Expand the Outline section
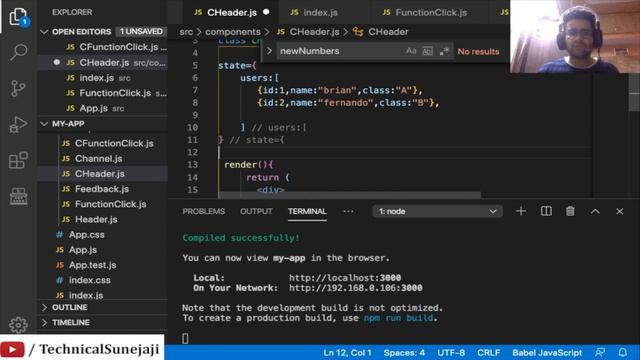Viewport: 640px width, 360px height. [44, 307]
